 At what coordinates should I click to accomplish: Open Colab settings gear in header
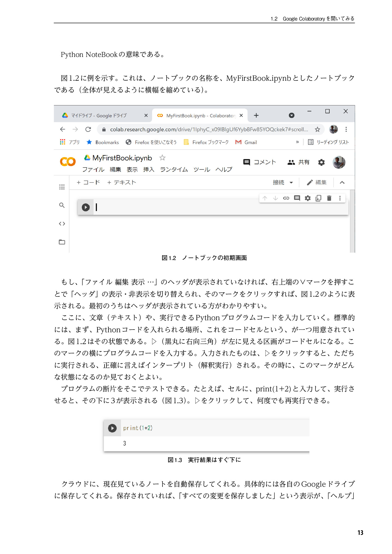click(321, 162)
